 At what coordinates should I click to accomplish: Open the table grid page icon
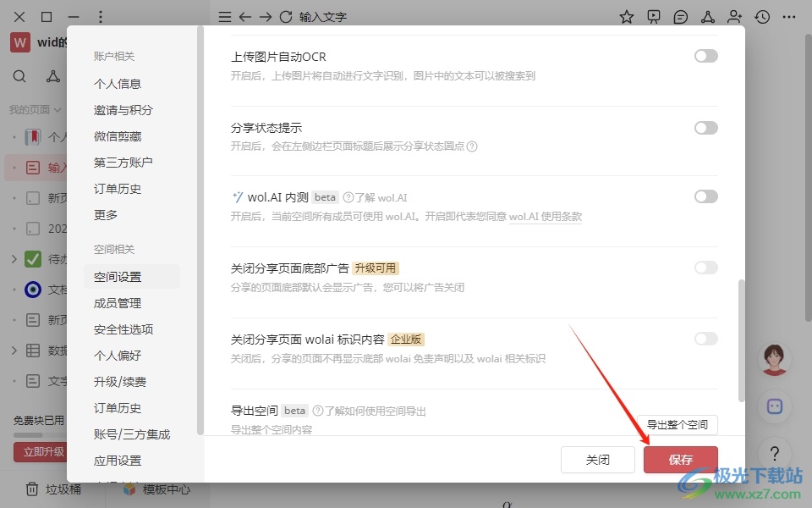click(33, 351)
